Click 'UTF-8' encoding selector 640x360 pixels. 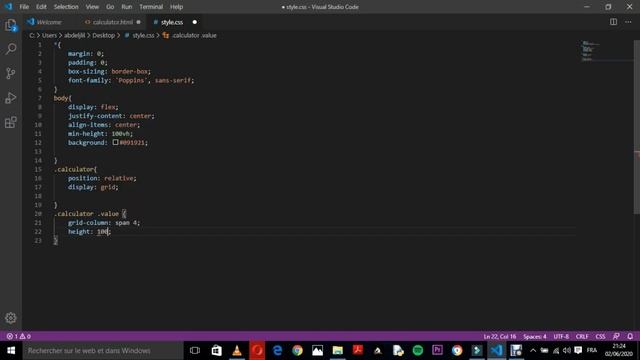point(561,336)
